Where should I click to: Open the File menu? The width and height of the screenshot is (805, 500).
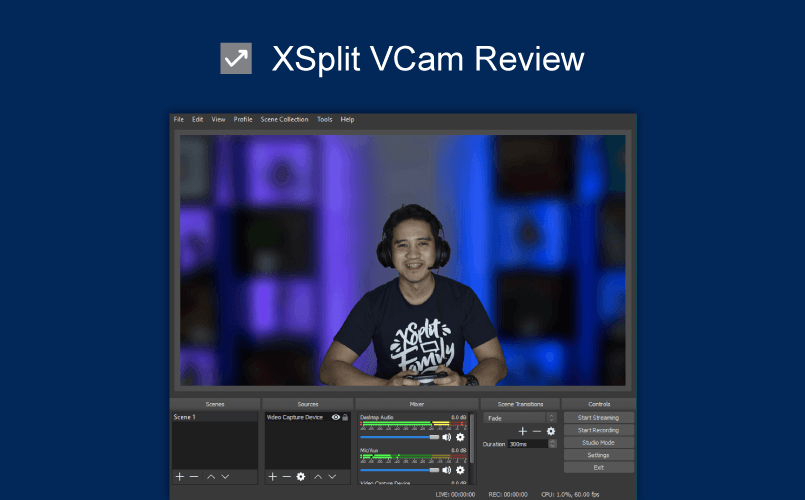click(x=179, y=120)
